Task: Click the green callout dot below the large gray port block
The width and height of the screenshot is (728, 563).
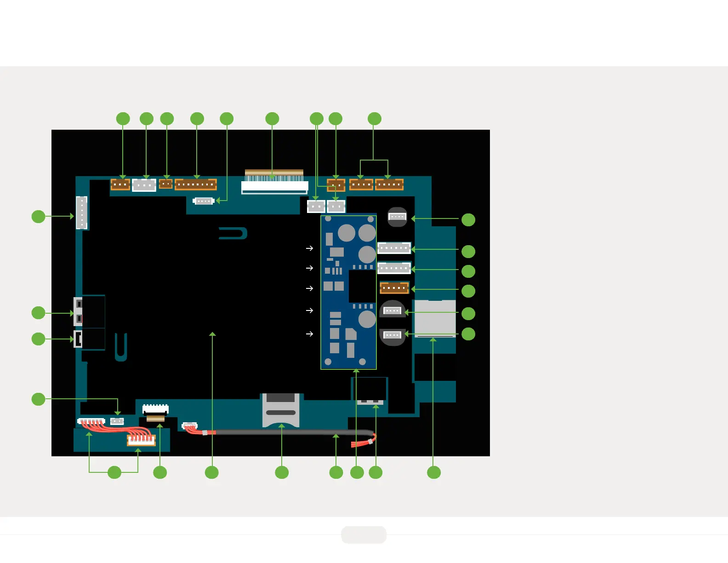Action: point(434,472)
